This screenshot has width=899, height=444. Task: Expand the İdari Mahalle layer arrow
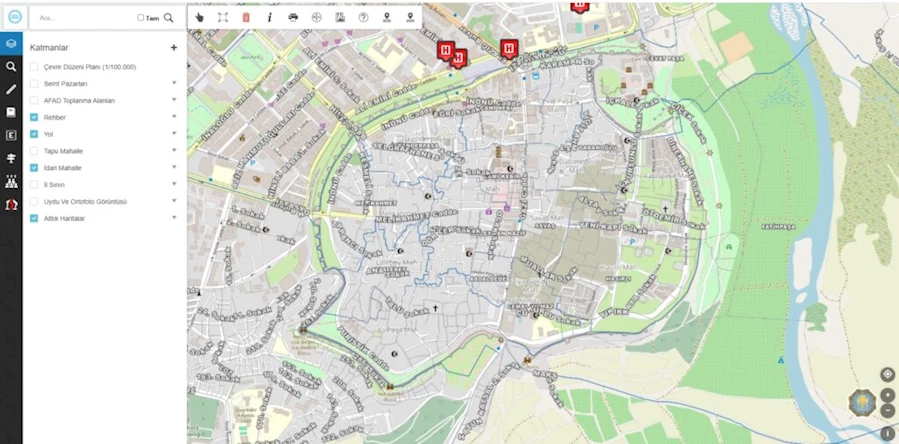pos(174,168)
